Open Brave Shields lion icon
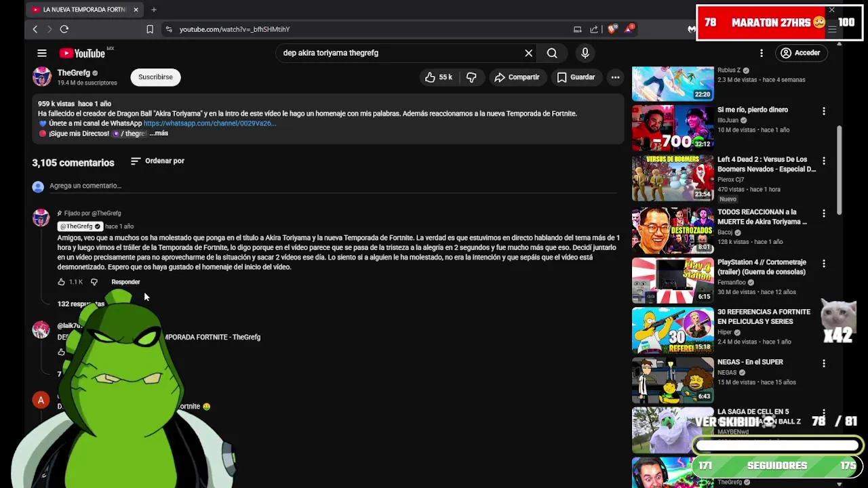The image size is (868, 488). point(612,28)
